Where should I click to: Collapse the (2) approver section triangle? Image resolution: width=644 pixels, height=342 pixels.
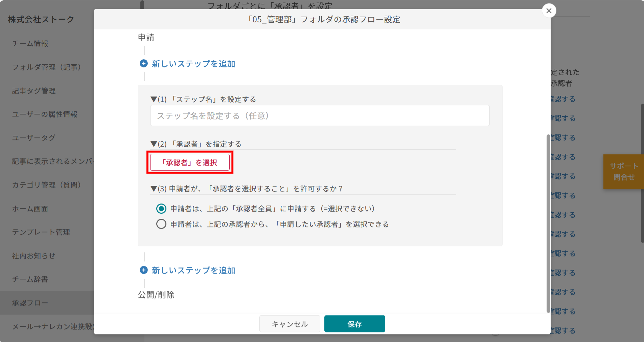[x=154, y=144]
